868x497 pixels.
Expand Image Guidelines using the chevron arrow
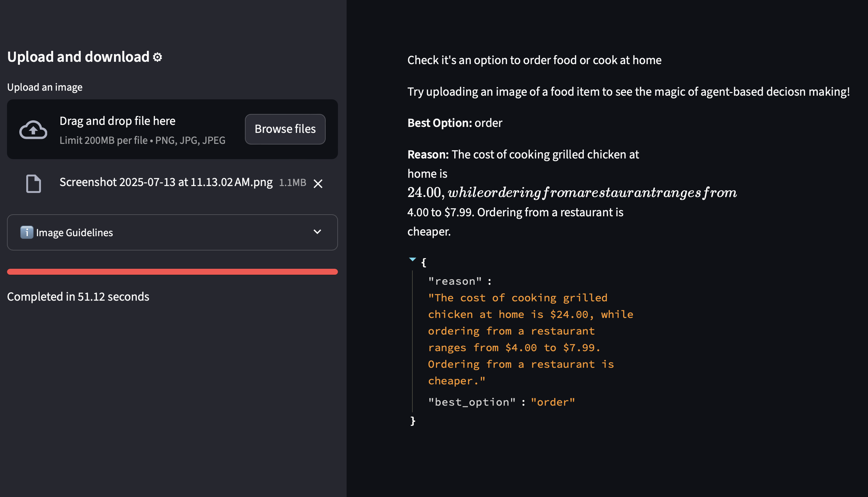[x=317, y=232]
